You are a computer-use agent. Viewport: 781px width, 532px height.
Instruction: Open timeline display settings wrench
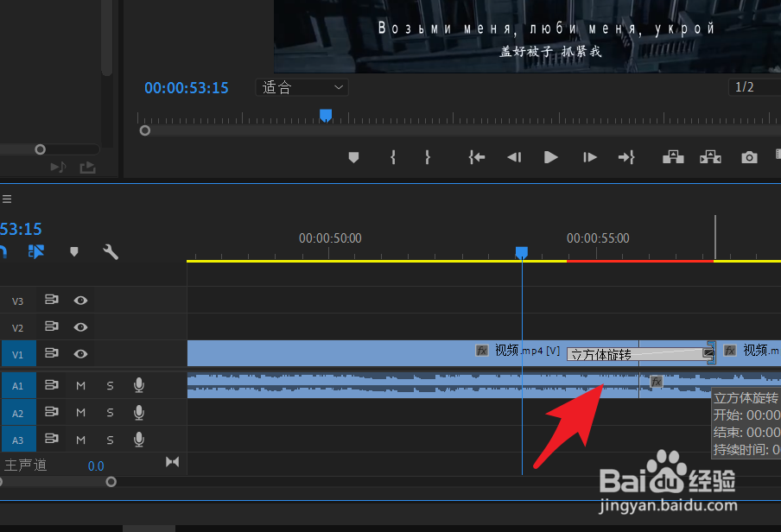[110, 252]
